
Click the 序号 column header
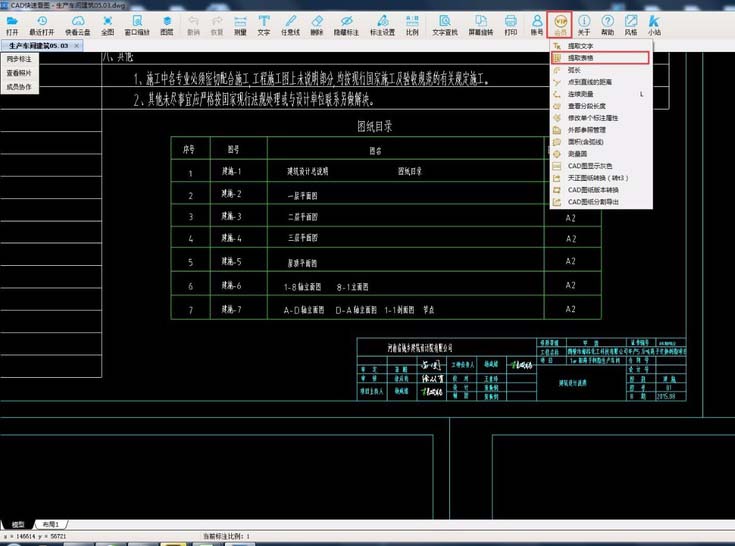click(189, 150)
